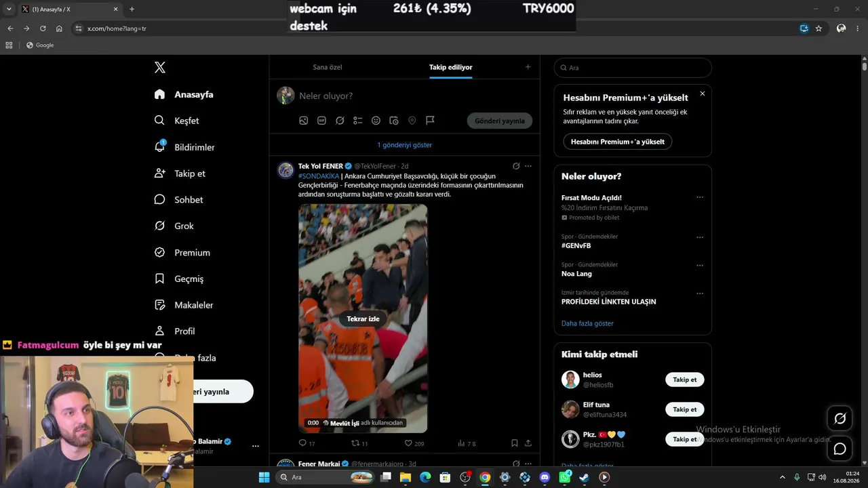This screenshot has width=868, height=488.
Task: Open the Bildirimler notifications bell
Action: [160, 146]
